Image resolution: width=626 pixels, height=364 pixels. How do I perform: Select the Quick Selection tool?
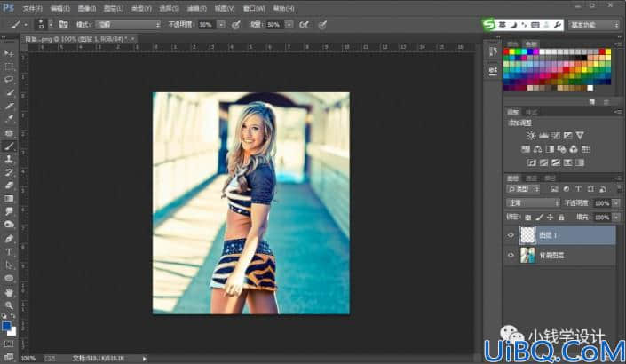[9, 93]
